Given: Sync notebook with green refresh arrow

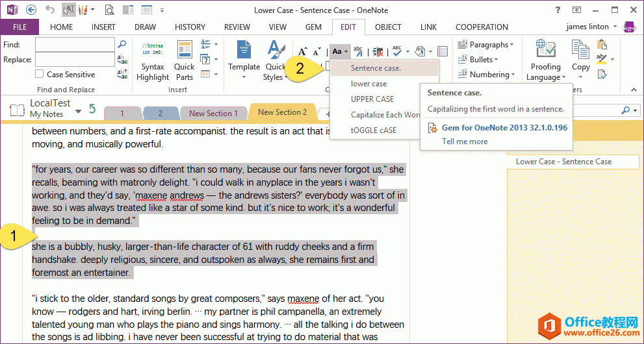Looking at the screenshot, I should 93,108.
